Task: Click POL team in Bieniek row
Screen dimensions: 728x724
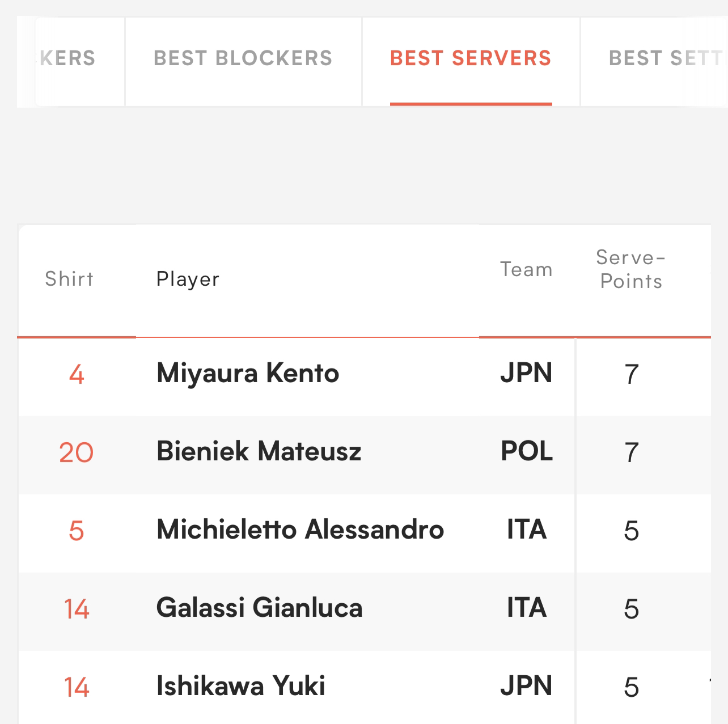Action: (x=527, y=451)
